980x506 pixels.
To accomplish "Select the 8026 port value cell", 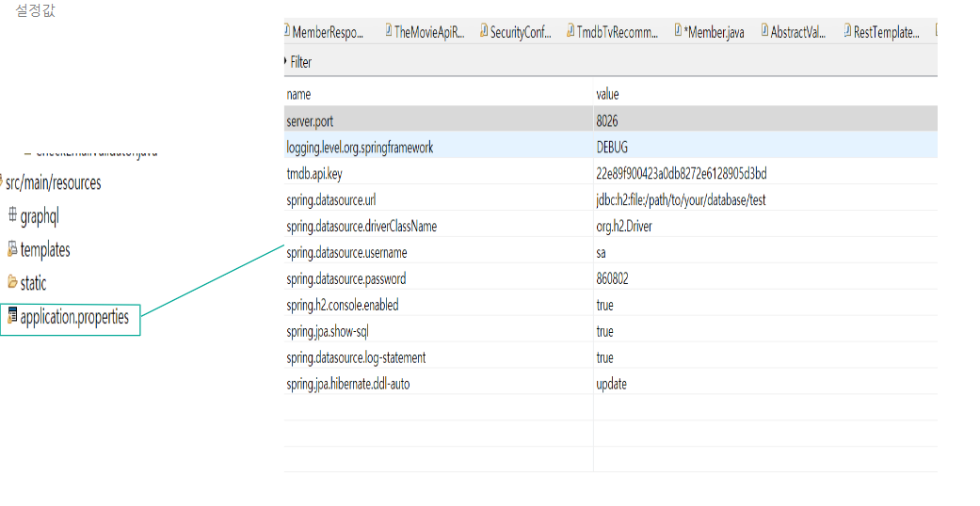I will point(607,121).
